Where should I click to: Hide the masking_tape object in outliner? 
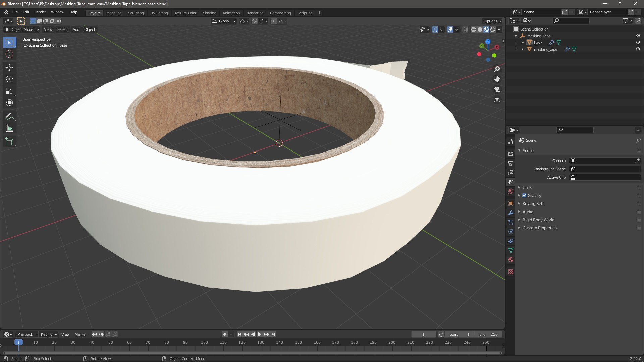pos(638,49)
